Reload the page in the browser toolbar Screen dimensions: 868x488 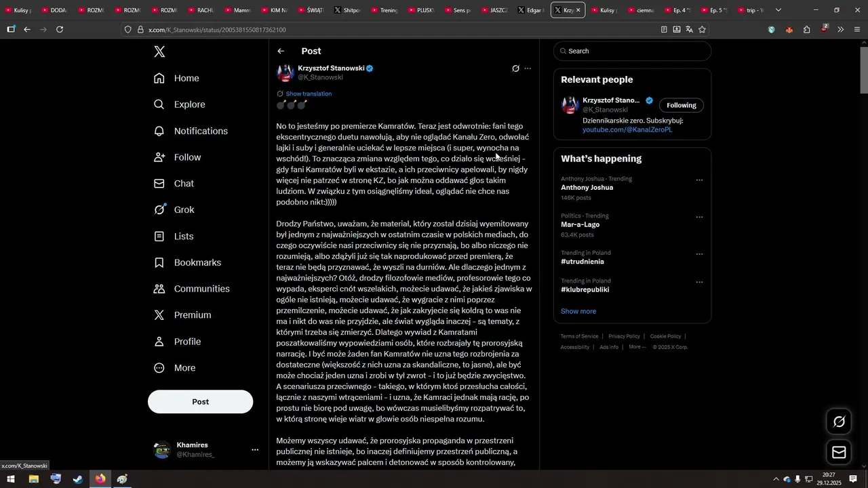coord(60,30)
